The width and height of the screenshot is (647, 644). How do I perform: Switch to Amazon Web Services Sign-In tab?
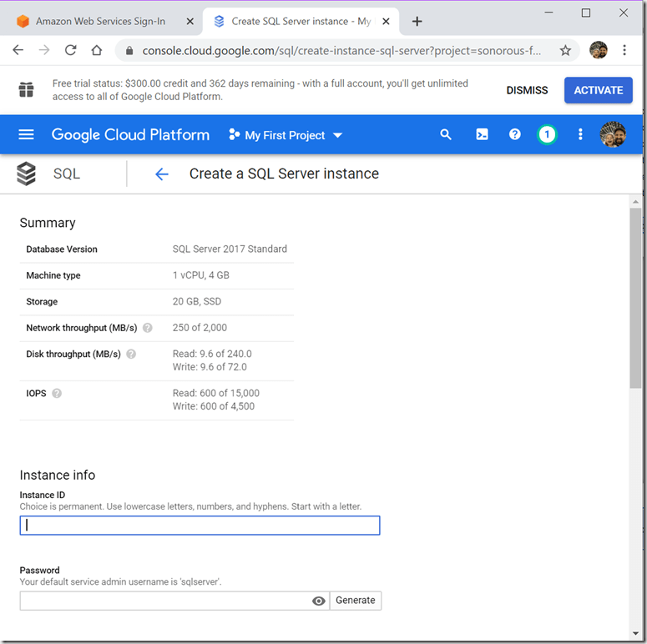(100, 22)
